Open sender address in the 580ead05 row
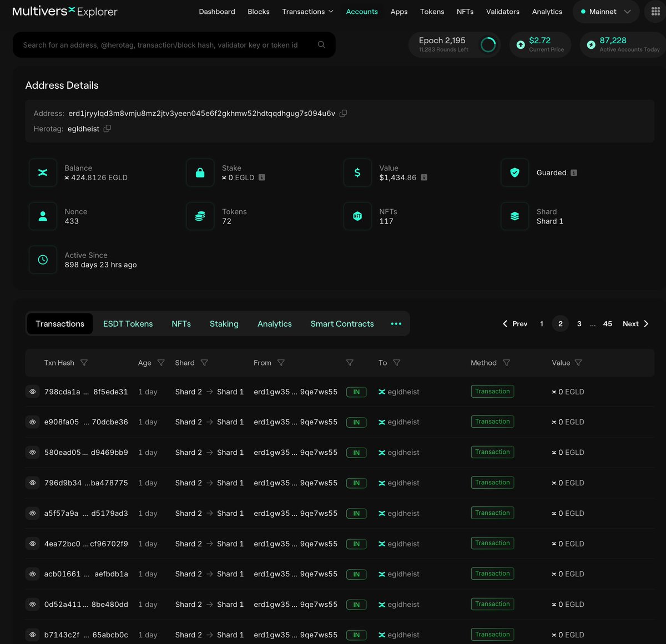This screenshot has height=644, width=666. [x=295, y=453]
